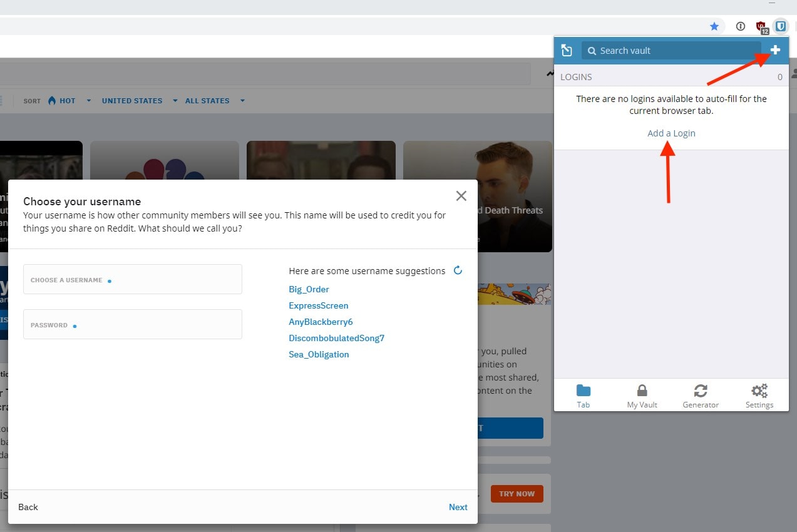This screenshot has width=797, height=532.
Task: Click the orange TRY NOW button
Action: pos(517,494)
